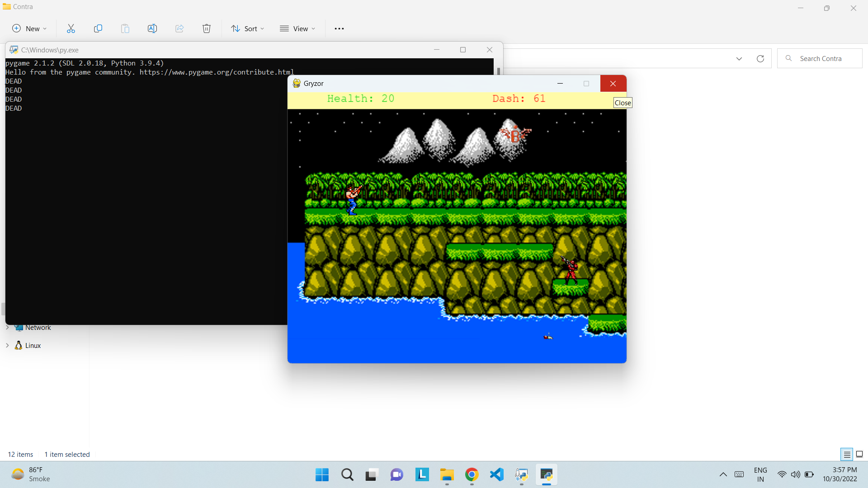Click the Cut scissors icon
The image size is (868, 488).
(x=71, y=28)
